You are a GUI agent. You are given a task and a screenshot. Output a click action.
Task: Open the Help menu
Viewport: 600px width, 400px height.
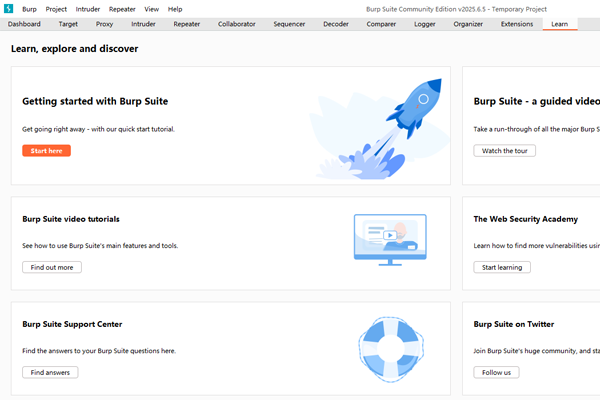[x=175, y=8]
